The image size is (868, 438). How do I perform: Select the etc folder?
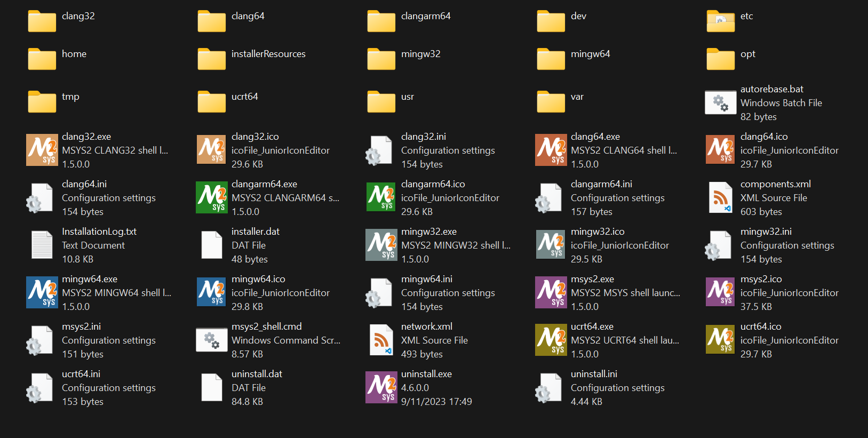tap(721, 21)
